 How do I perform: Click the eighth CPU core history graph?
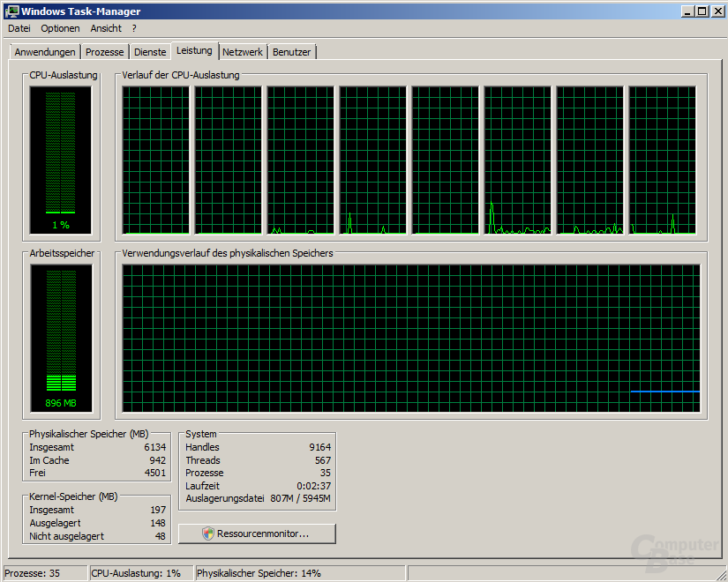663,160
